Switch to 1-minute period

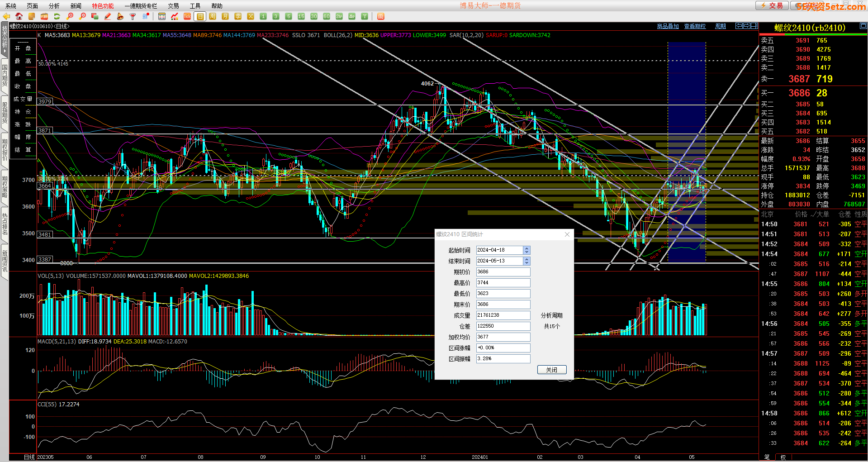(263, 16)
